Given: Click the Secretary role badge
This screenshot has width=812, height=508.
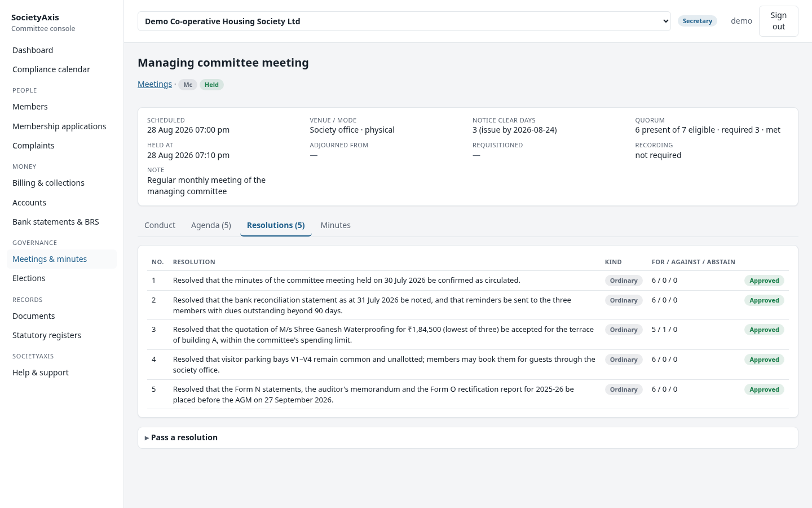Looking at the screenshot, I should [697, 21].
